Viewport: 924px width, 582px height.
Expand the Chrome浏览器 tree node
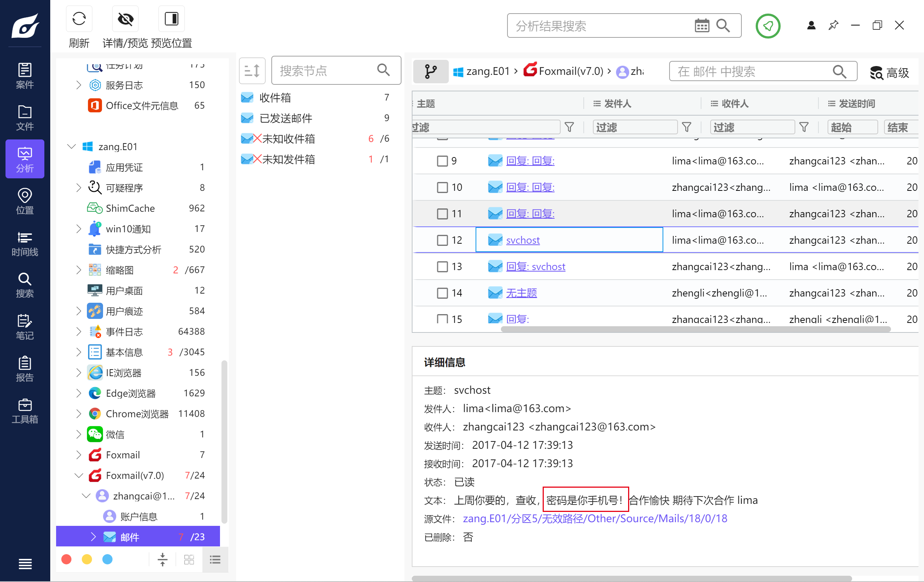79,414
